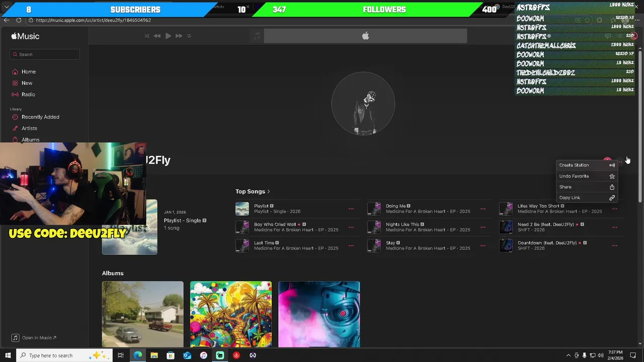Click the browser address bar URL
The image size is (644, 362).
(94, 20)
